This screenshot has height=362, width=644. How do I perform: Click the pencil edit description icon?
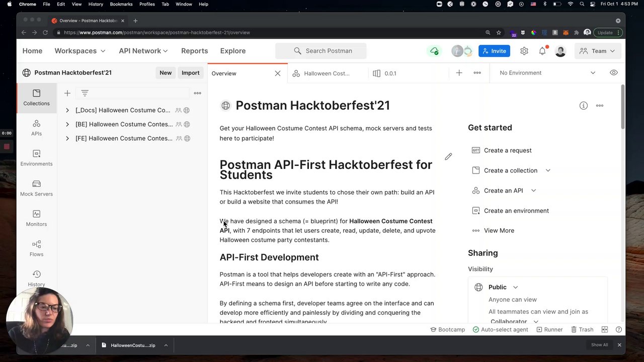tap(448, 156)
